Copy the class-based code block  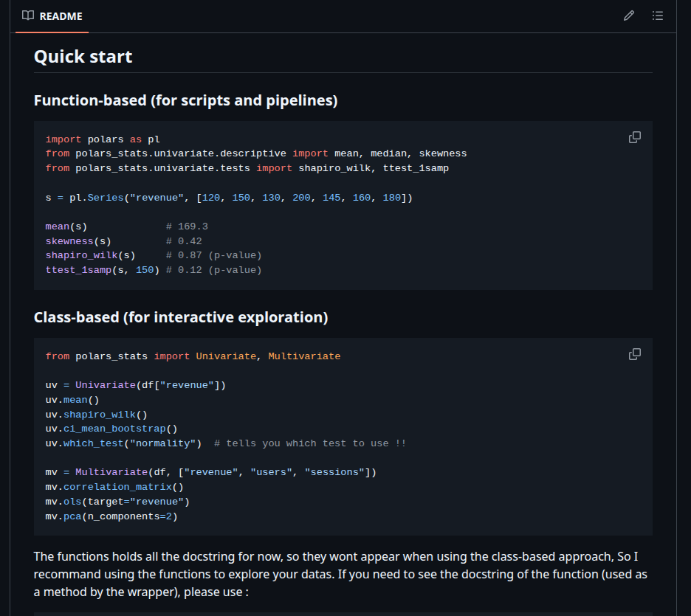635,354
